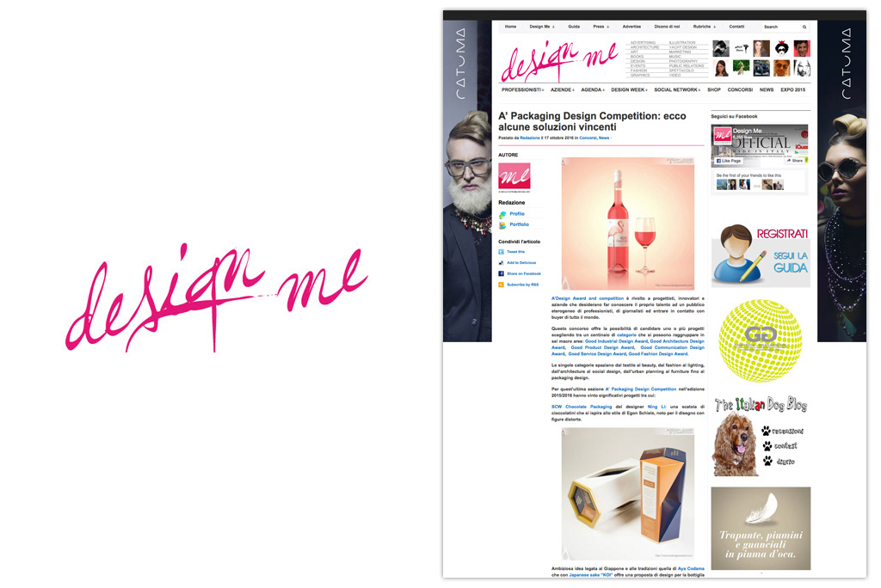Click the Facebook Like Page button
881x588 pixels.
(x=728, y=161)
